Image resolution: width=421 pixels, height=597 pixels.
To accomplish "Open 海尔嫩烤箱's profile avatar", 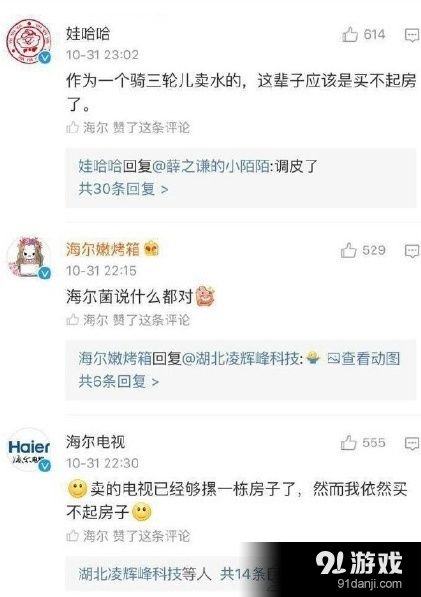I will coord(29,257).
